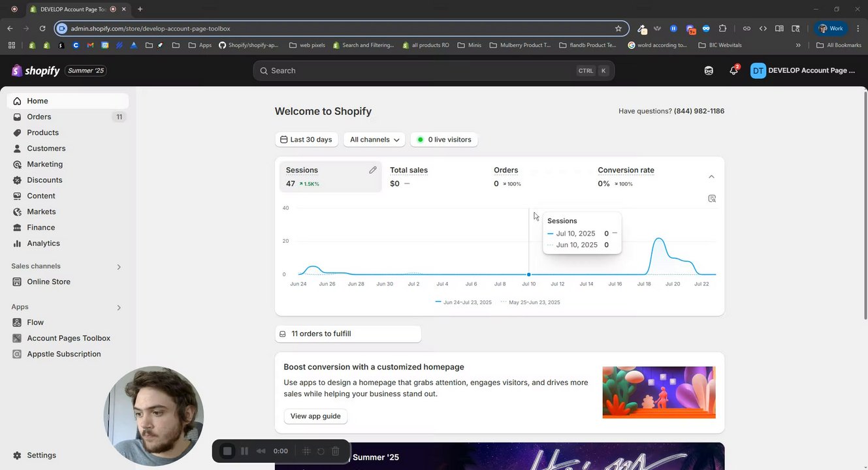Open the Home page in the sidebar
The height and width of the screenshot is (470, 868).
pos(67,101)
